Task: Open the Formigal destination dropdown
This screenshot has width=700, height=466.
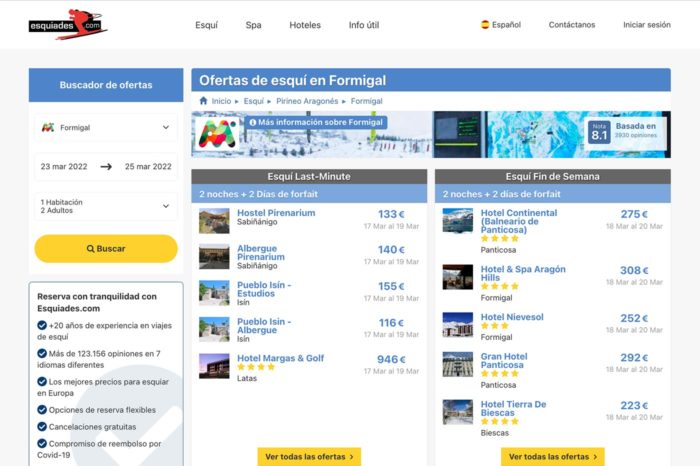Action: (x=106, y=128)
